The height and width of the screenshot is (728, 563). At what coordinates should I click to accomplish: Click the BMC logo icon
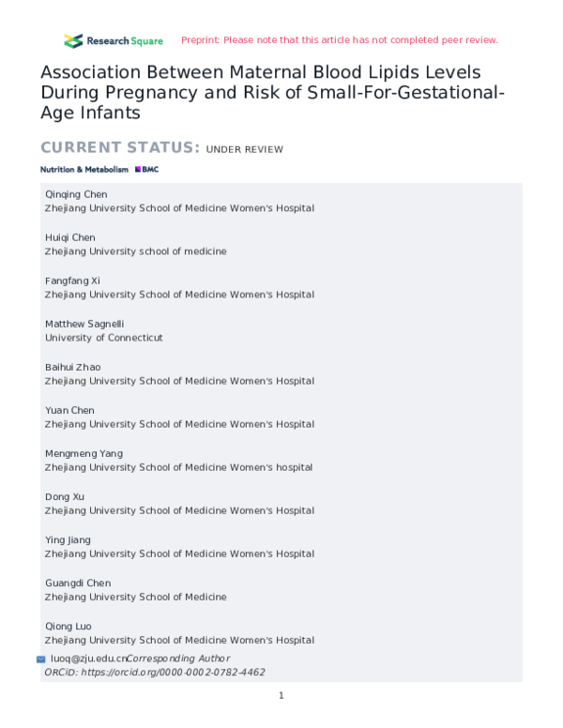[x=146, y=170]
